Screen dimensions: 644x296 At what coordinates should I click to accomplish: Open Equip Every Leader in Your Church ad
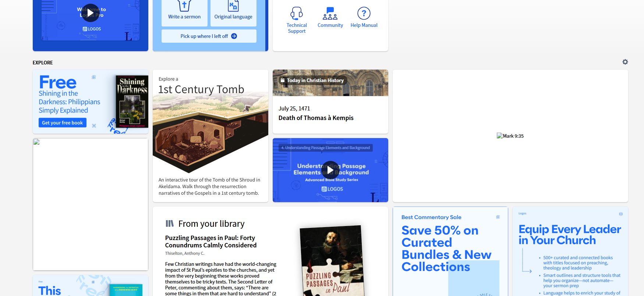(570, 251)
